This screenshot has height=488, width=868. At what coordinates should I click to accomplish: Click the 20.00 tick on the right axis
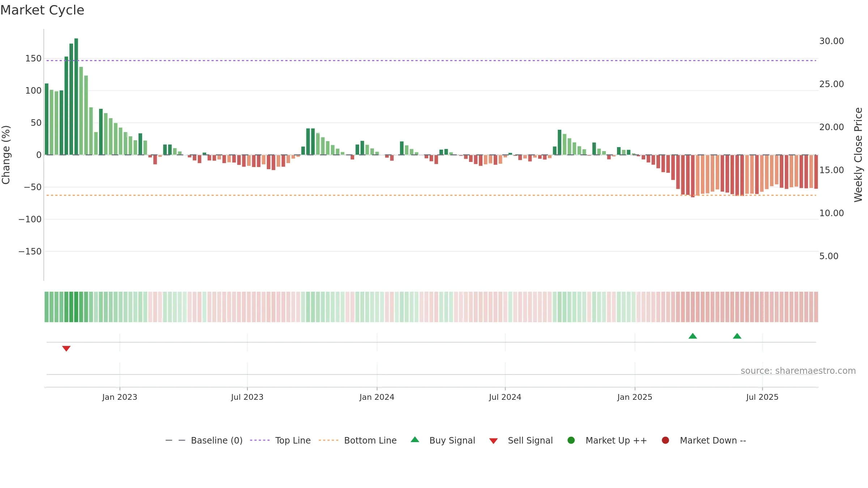point(831,127)
